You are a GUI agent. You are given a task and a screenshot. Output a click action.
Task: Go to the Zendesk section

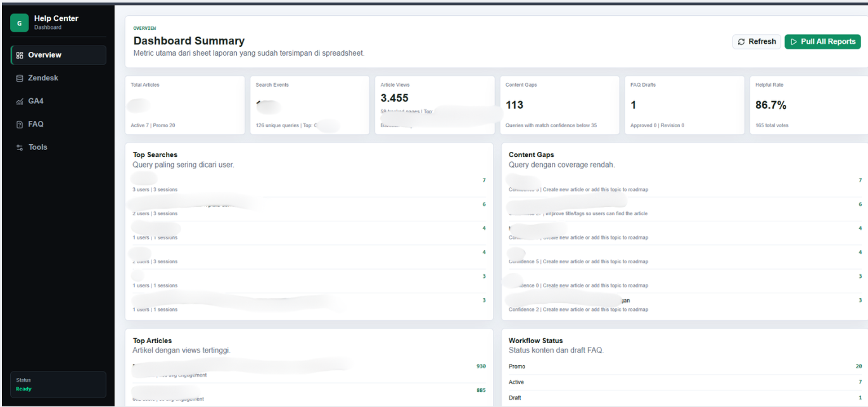point(58,78)
